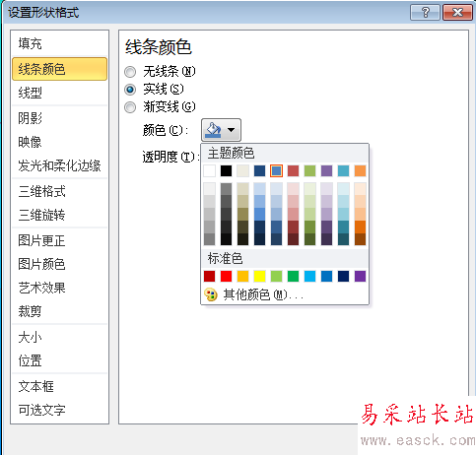Select the olive green theme swatch

(x=309, y=170)
